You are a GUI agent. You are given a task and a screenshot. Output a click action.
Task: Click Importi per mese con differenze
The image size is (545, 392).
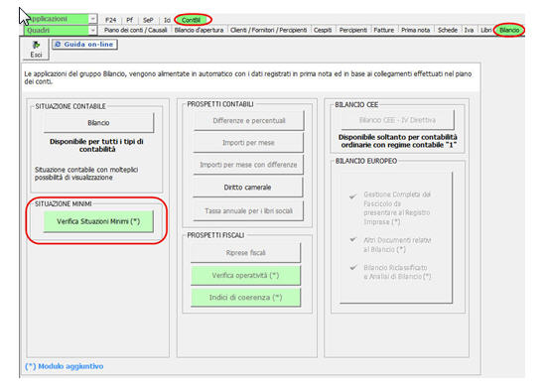click(x=248, y=165)
